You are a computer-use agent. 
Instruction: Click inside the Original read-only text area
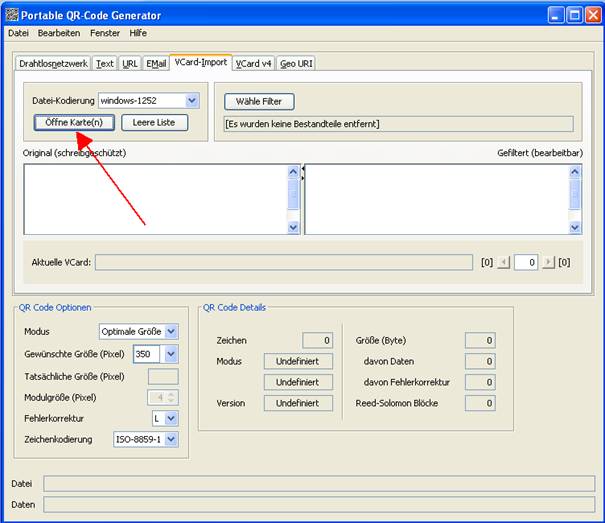pos(156,200)
